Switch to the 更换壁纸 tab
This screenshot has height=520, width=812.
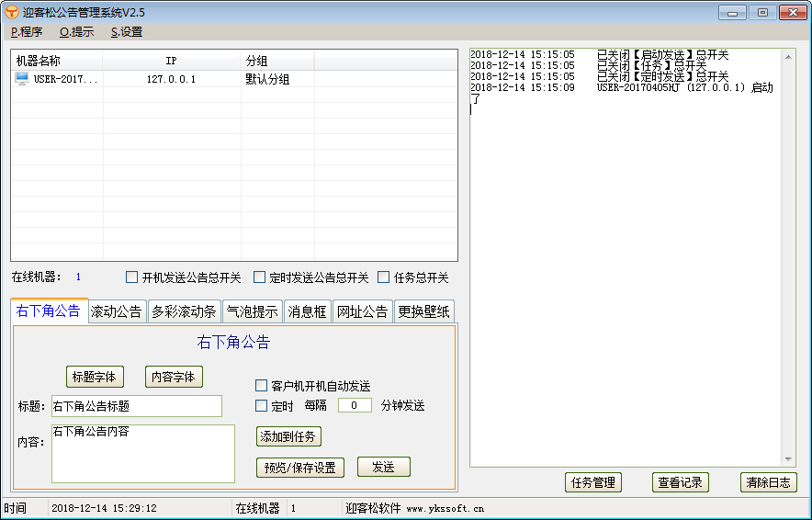[x=423, y=311]
